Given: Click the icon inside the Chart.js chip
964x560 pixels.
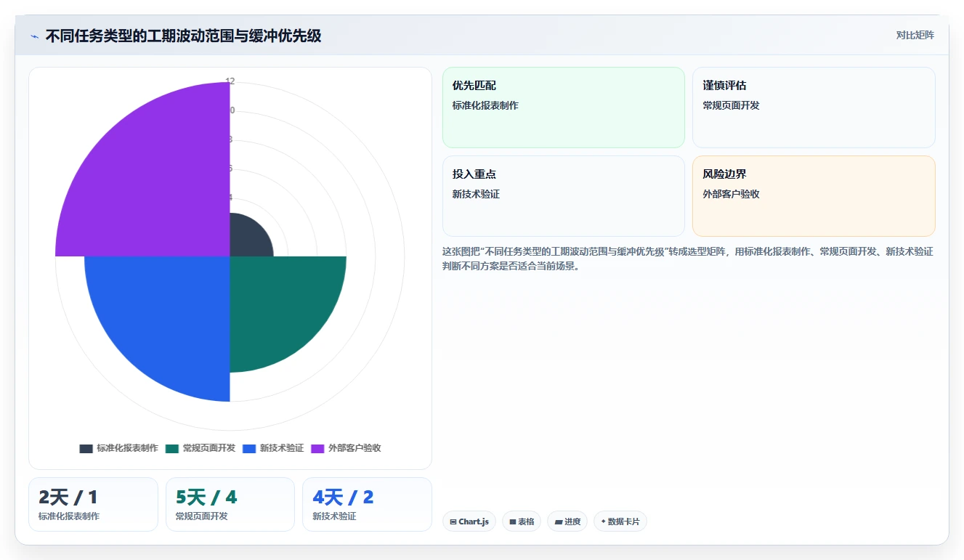Looking at the screenshot, I should [453, 522].
